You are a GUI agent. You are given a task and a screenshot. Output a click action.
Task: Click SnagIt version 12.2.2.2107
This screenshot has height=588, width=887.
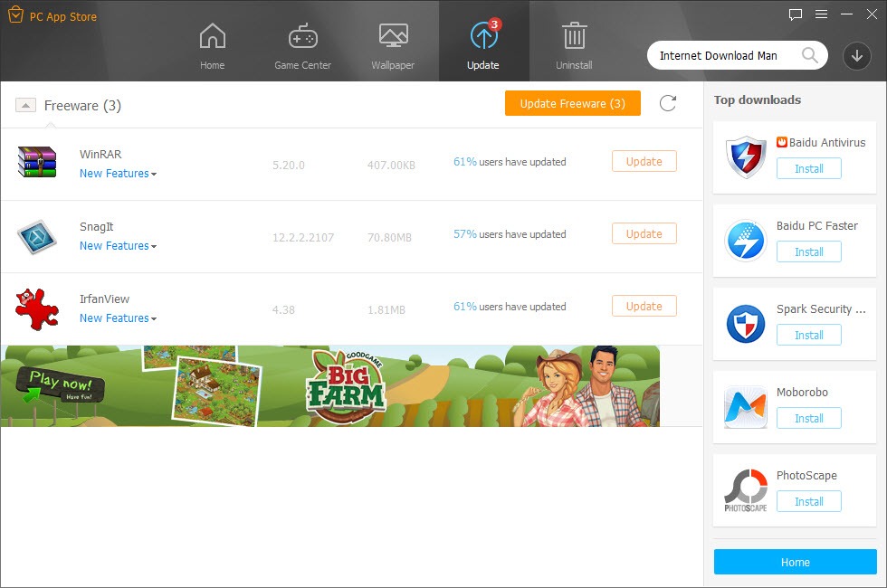(303, 237)
